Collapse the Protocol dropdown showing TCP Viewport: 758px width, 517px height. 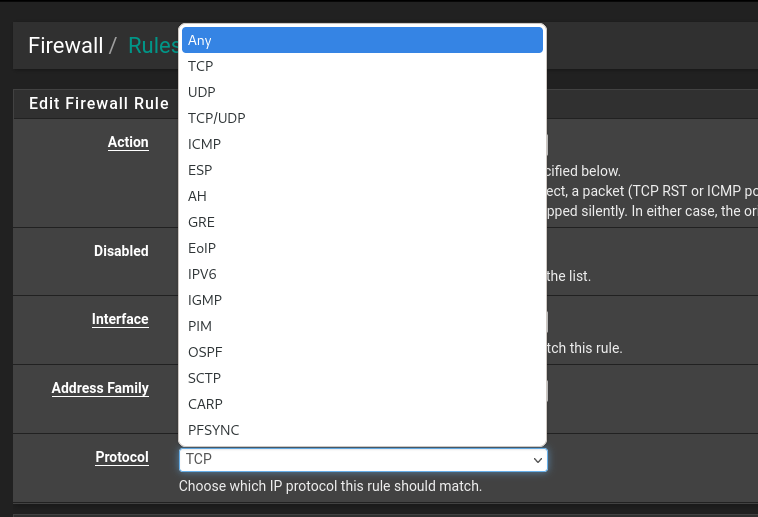[x=363, y=459]
